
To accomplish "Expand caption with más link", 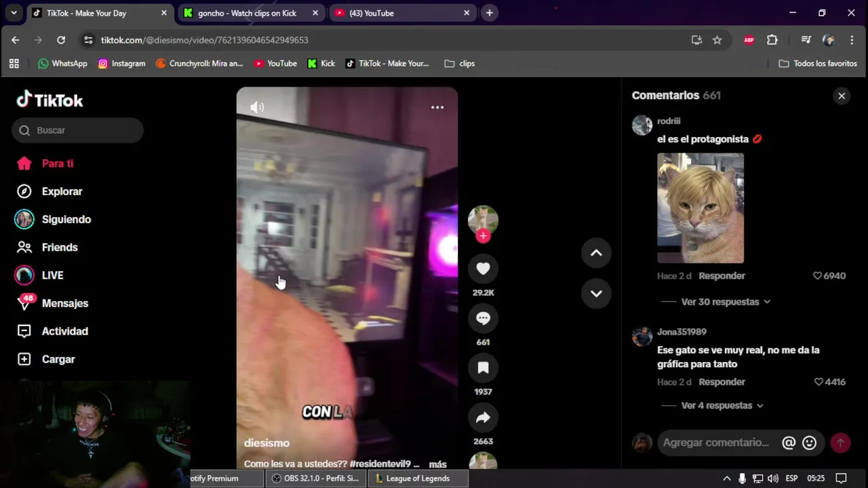I will pyautogui.click(x=437, y=464).
